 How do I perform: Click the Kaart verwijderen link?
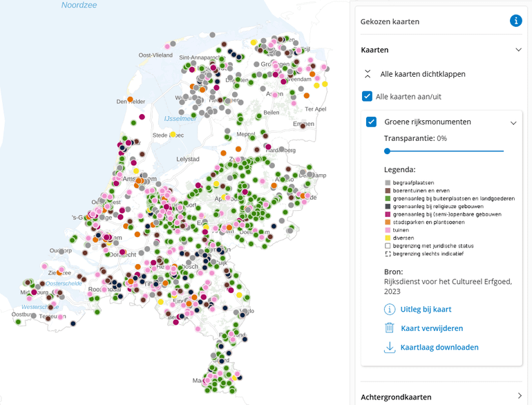[432, 328]
